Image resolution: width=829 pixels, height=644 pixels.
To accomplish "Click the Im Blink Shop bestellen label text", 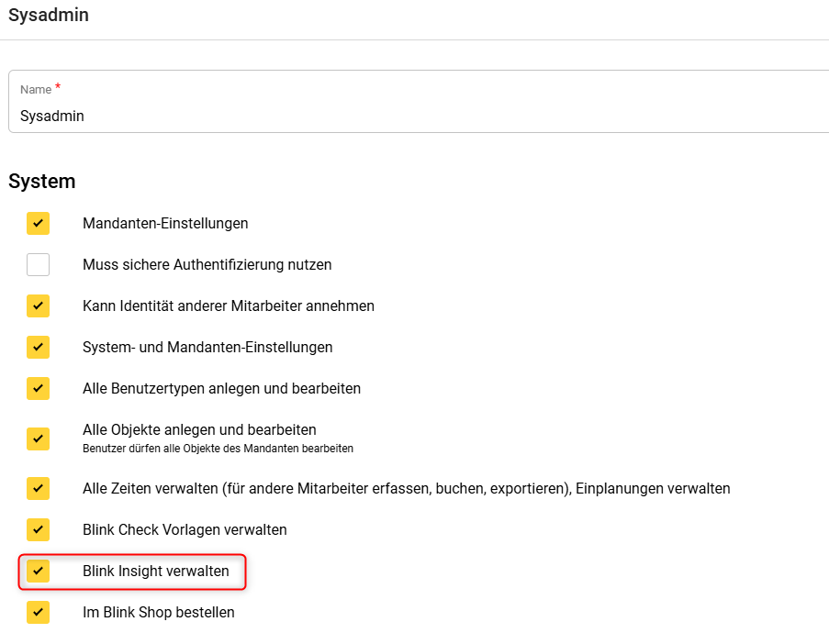I will point(158,612).
